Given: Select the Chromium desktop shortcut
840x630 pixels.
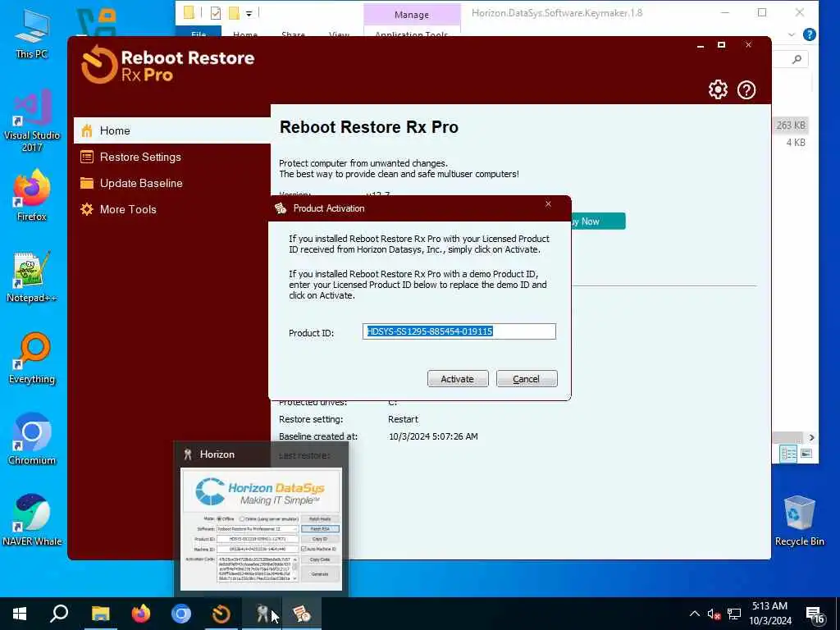Looking at the screenshot, I should tap(32, 440).
